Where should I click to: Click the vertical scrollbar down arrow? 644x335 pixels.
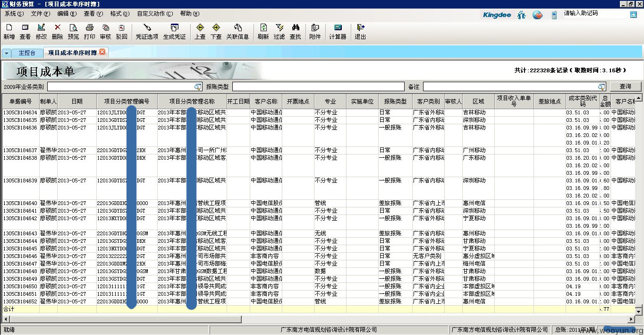pos(638,311)
